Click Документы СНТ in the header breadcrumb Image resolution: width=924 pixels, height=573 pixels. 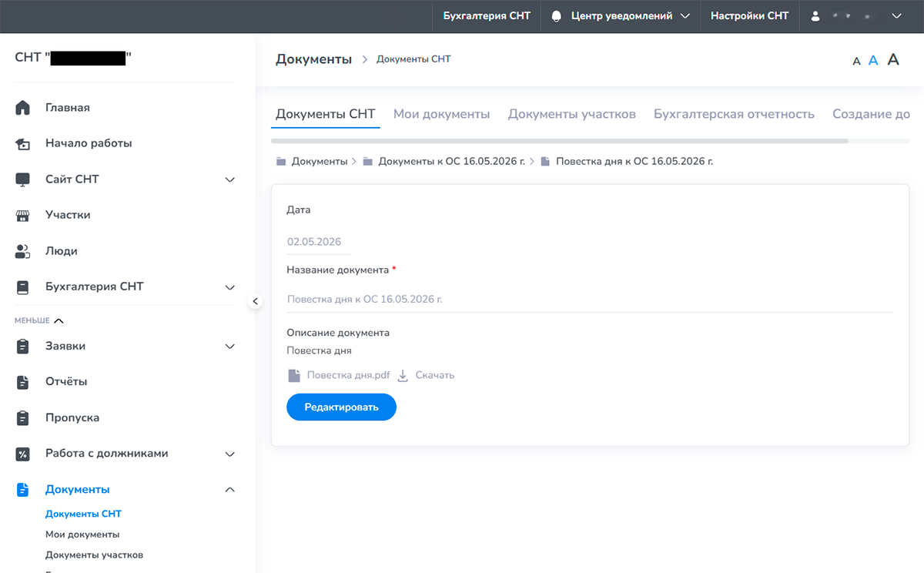(x=413, y=59)
